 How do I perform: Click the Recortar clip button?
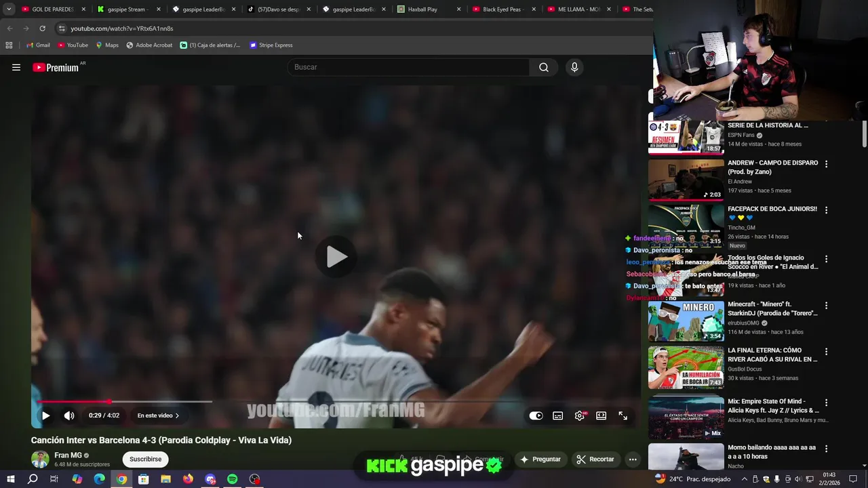(x=595, y=459)
